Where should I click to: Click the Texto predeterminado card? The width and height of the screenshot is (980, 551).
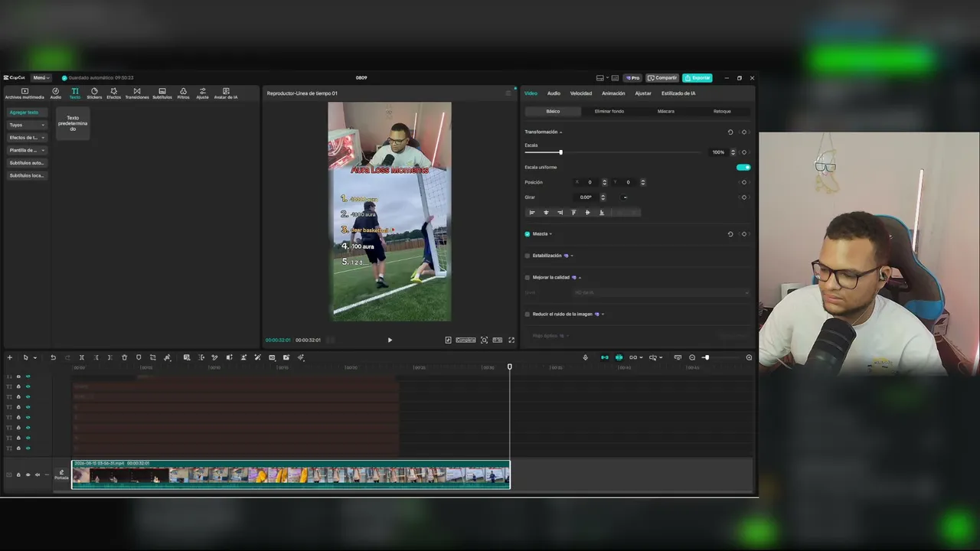pos(73,123)
